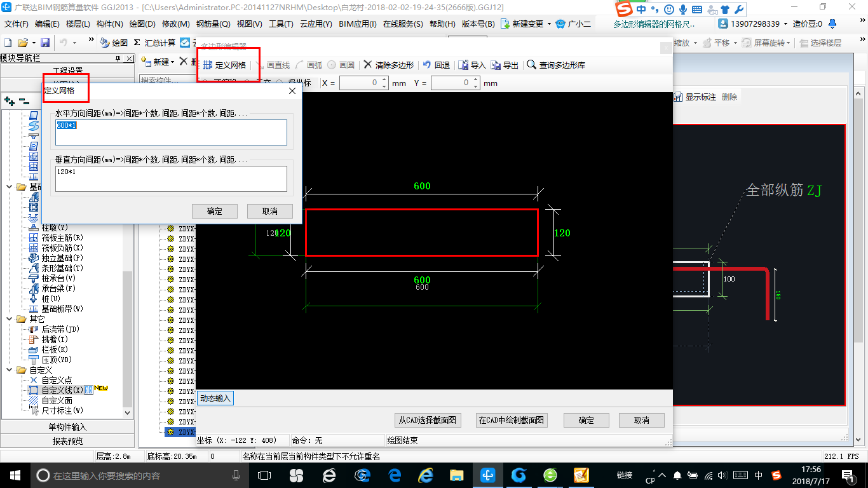Click the 绘图 drawing toolbar icon

pos(105,43)
